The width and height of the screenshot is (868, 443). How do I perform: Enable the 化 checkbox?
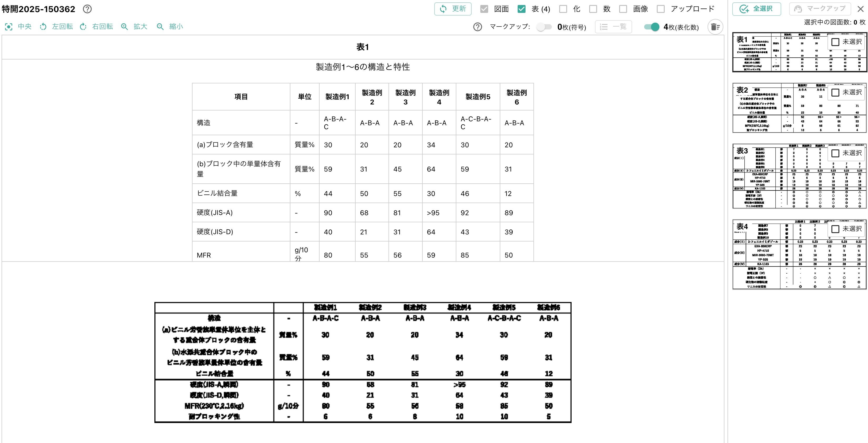point(563,9)
